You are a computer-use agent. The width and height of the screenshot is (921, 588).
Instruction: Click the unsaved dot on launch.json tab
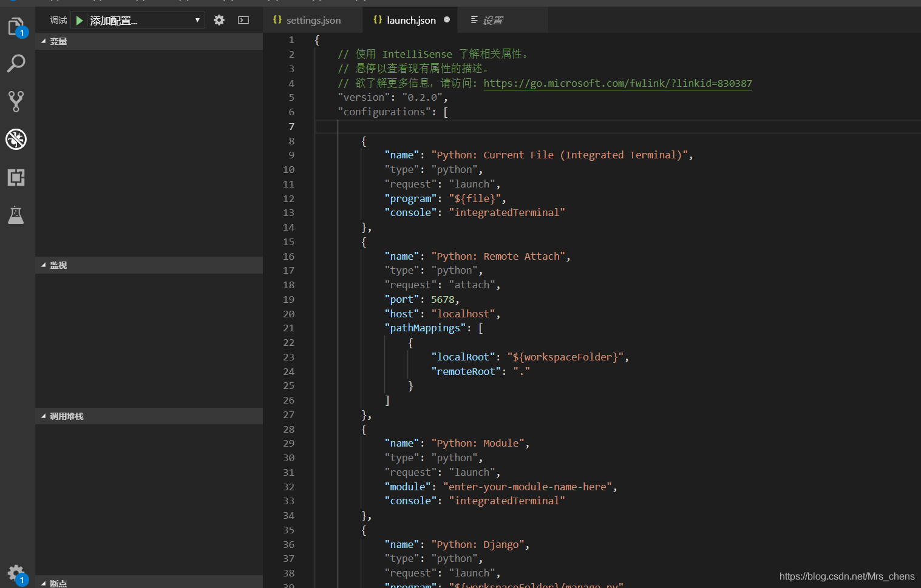tap(447, 19)
